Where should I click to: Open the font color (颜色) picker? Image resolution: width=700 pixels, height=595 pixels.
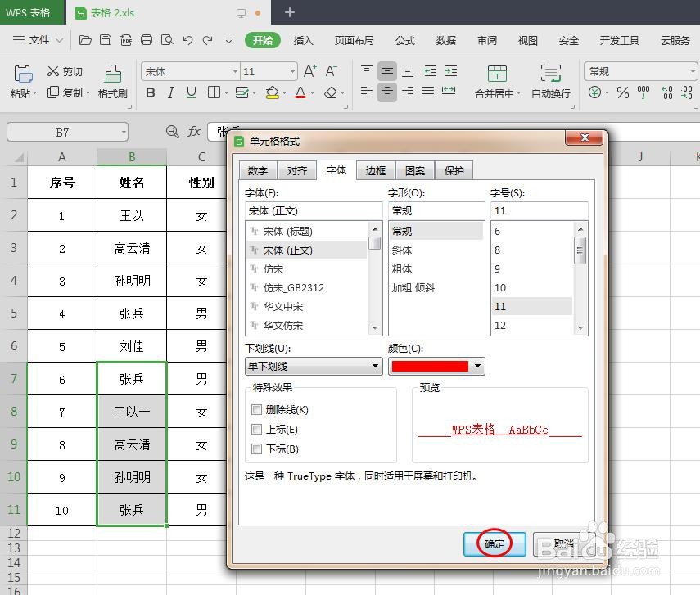(x=477, y=366)
